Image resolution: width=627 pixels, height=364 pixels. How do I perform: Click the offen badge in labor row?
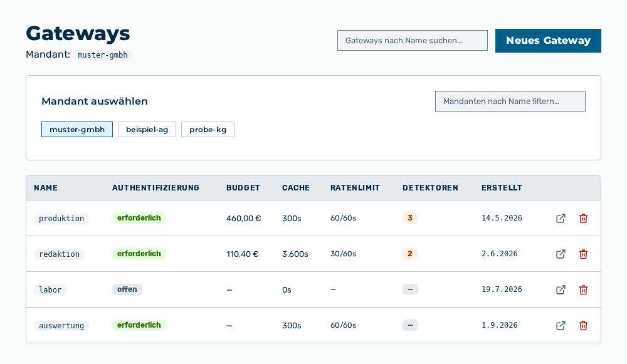pyautogui.click(x=127, y=289)
